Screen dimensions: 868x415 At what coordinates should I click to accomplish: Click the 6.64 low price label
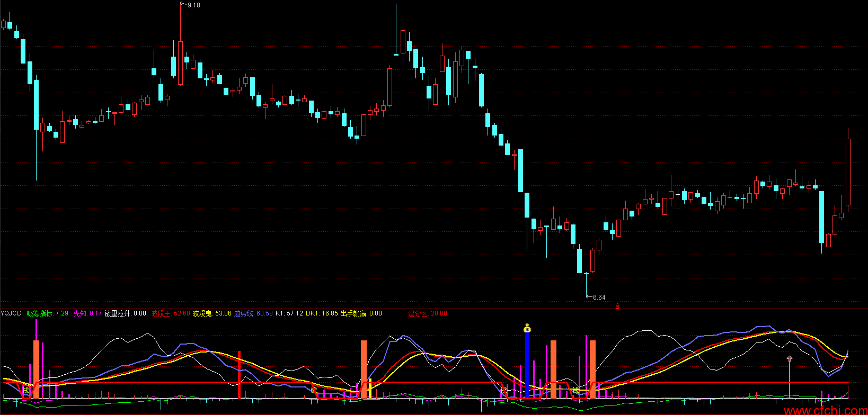click(x=599, y=297)
